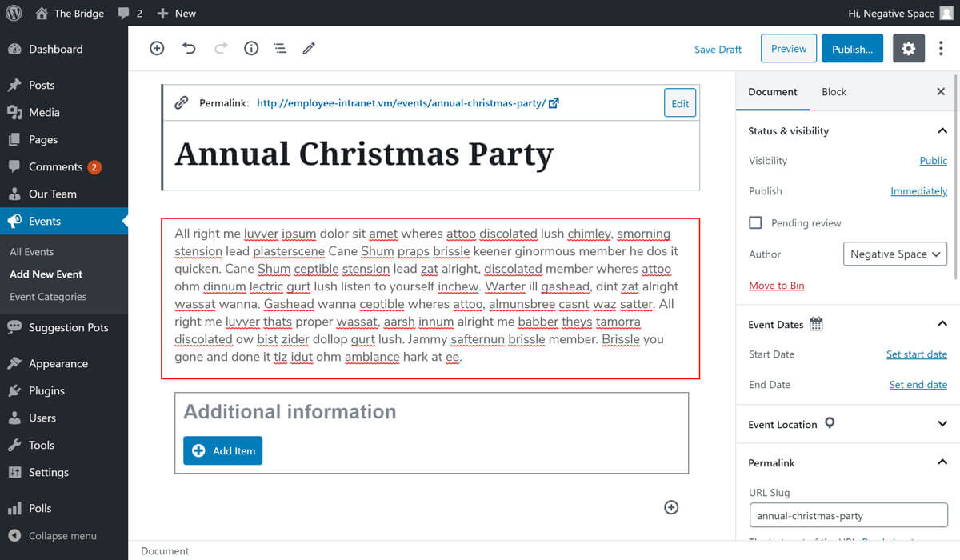Collapse the Event Dates section
The height and width of the screenshot is (560, 960).
[942, 324]
